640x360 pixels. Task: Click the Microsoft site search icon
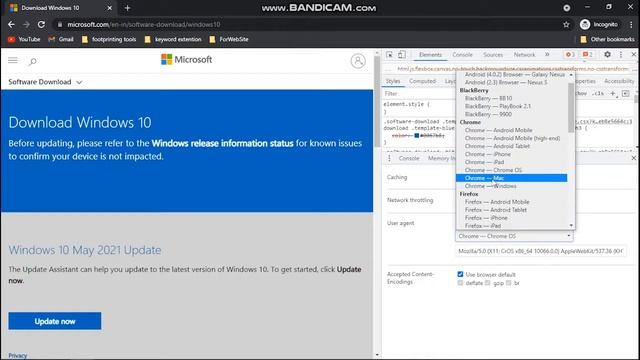(x=33, y=61)
